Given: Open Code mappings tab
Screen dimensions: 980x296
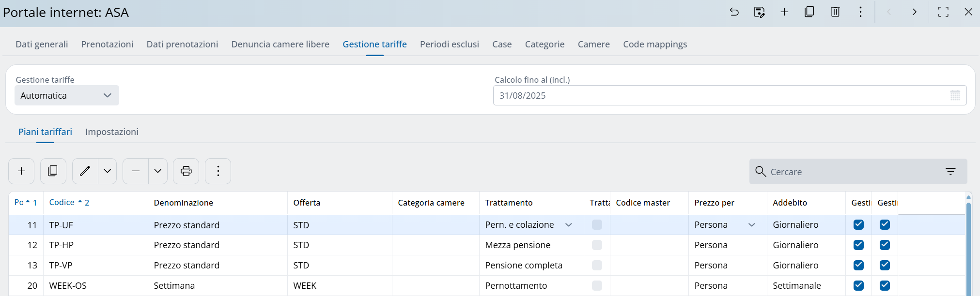Looking at the screenshot, I should pos(655,44).
